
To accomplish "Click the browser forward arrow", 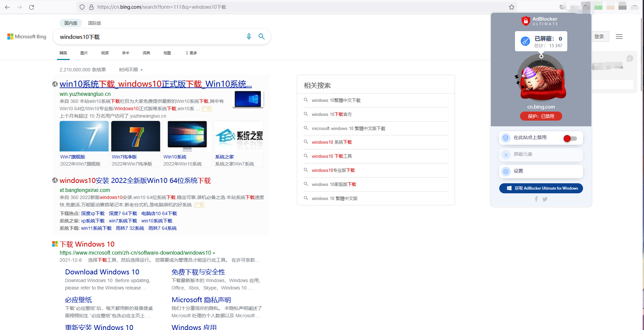I will [x=19, y=7].
